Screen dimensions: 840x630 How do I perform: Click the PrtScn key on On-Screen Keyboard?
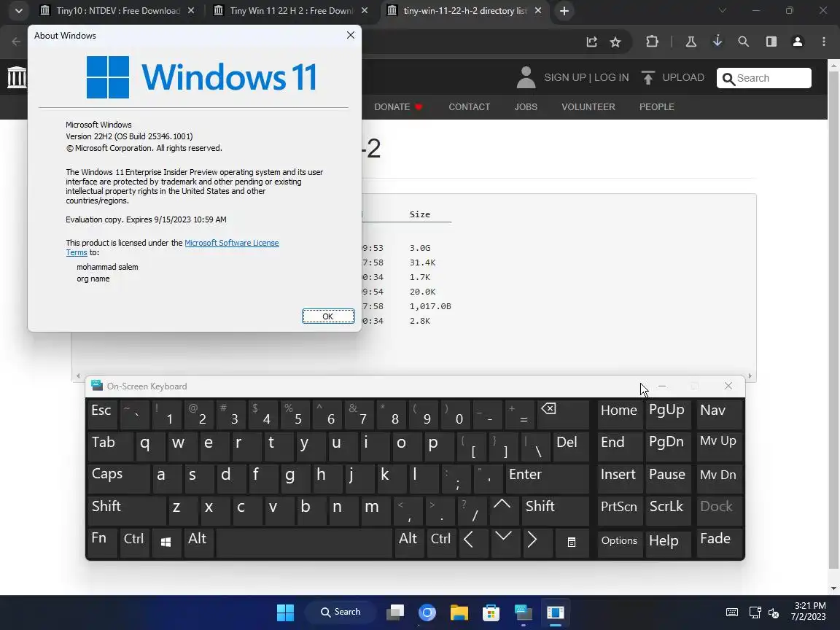(619, 510)
